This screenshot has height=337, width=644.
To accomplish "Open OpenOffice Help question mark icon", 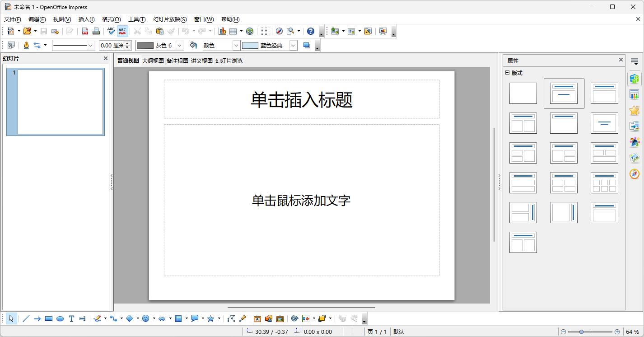I will (311, 31).
